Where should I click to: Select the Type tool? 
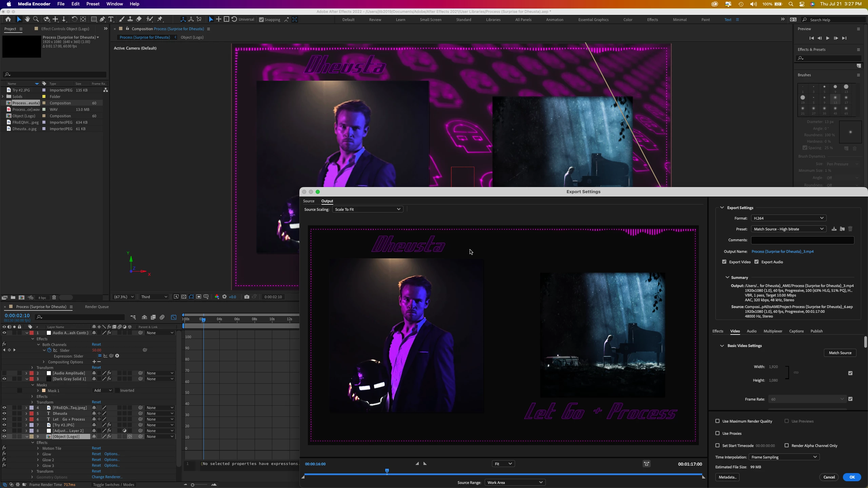tap(111, 19)
